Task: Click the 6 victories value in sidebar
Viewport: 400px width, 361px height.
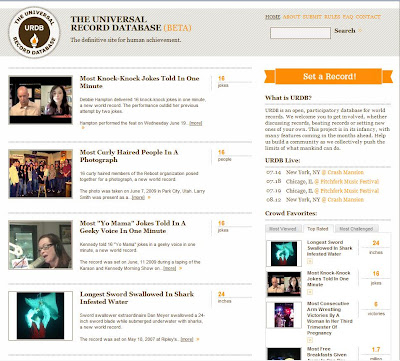Action: pyautogui.click(x=376, y=308)
